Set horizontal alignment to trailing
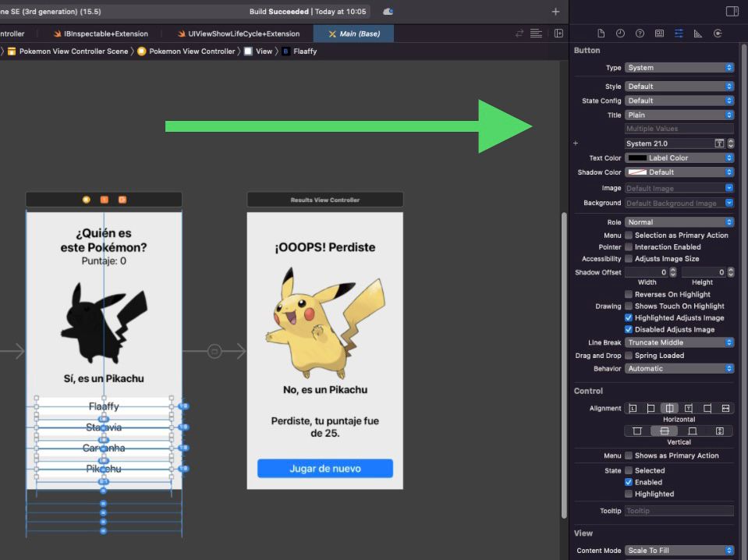The height and width of the screenshot is (560, 748). coord(689,409)
